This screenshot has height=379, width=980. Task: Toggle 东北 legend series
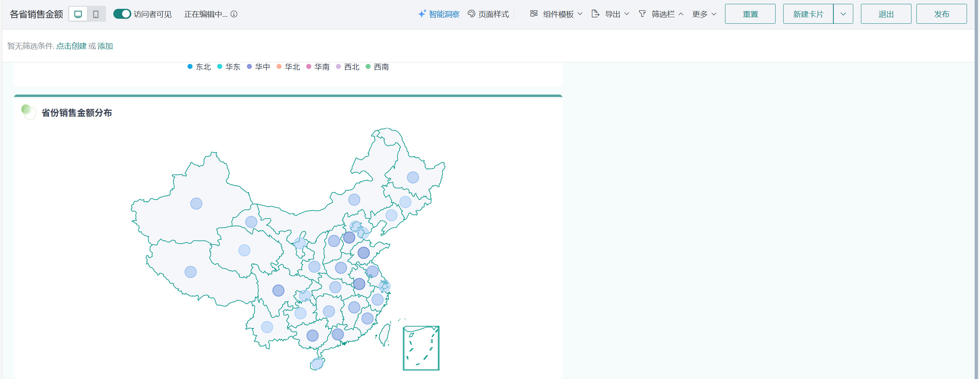[199, 67]
